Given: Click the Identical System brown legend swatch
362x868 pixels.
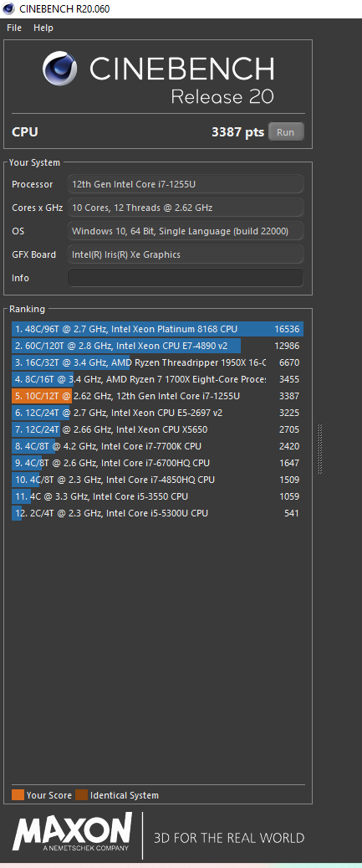Looking at the screenshot, I should click(82, 795).
